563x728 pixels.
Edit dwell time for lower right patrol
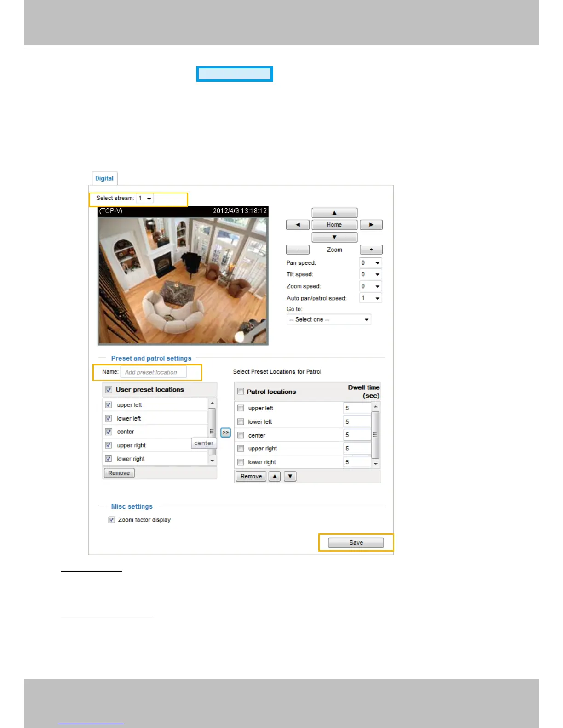point(357,462)
